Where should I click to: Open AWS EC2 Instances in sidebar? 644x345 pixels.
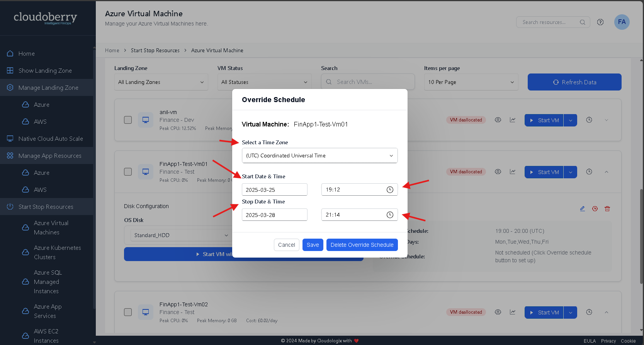[46, 336]
